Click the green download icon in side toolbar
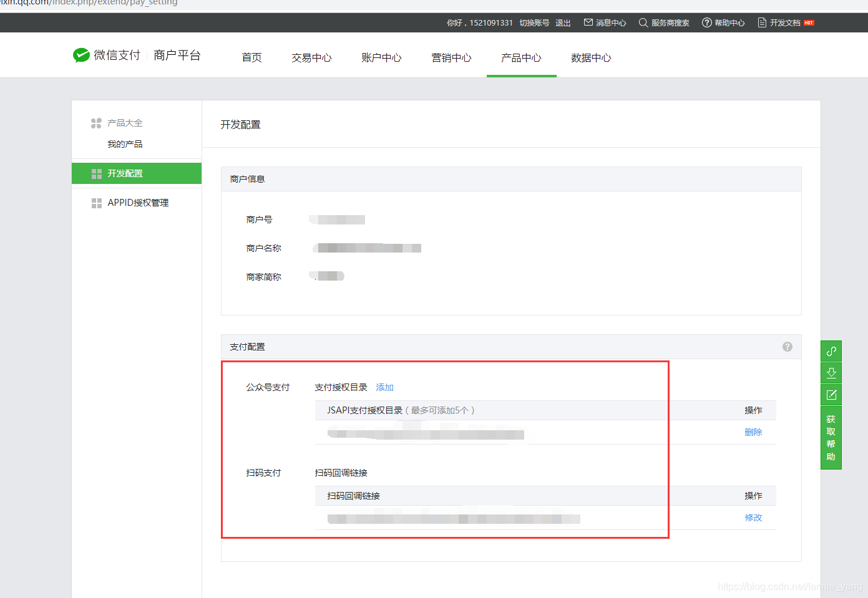 point(831,373)
